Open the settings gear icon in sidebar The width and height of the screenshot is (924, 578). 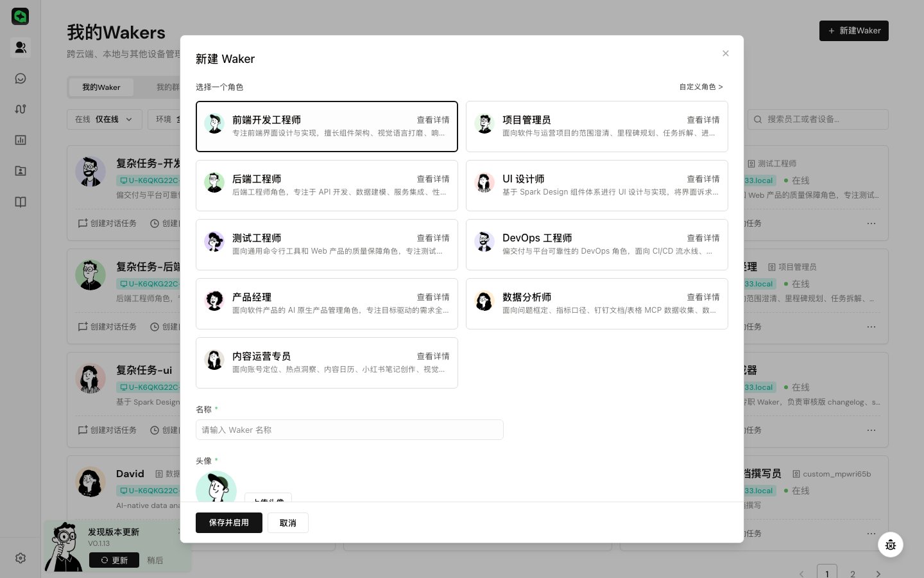21,558
